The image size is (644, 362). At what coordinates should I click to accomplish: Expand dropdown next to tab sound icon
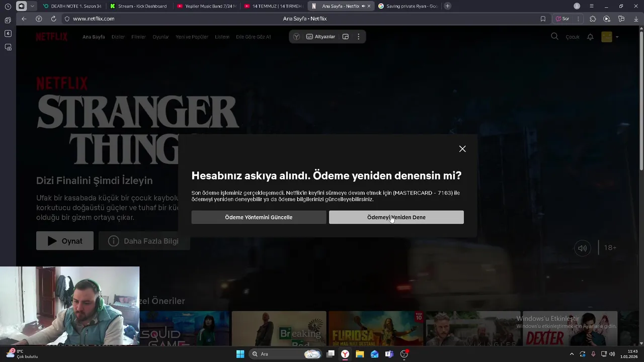33,6
